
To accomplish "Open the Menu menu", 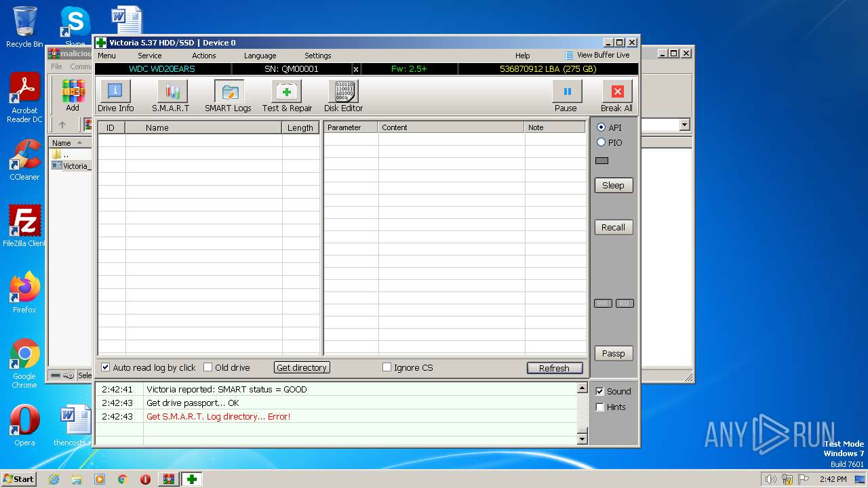I will pos(106,56).
